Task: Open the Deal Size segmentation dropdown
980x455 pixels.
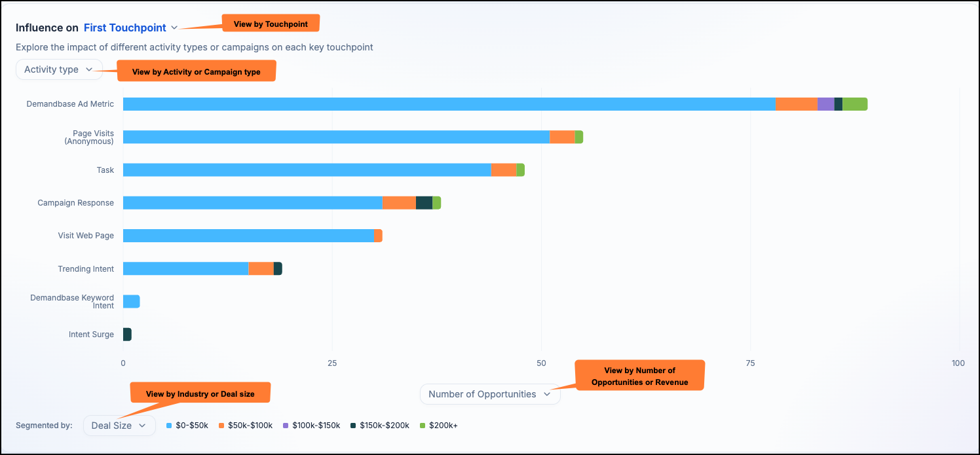Action: coord(119,426)
